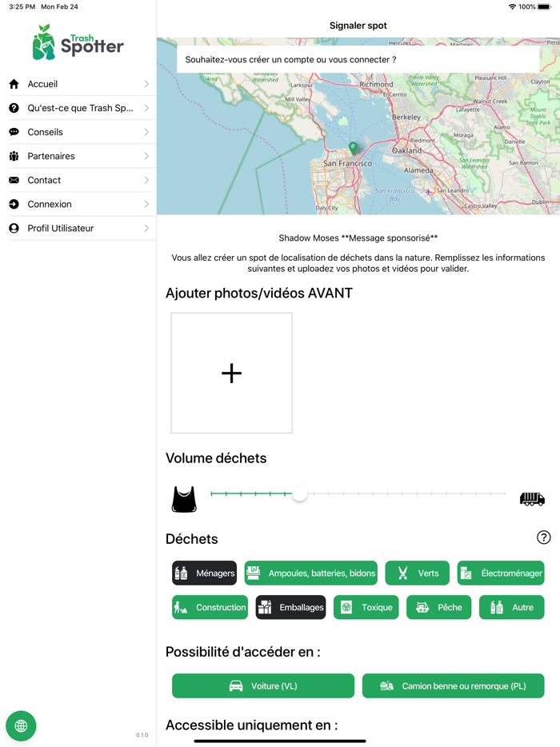
Task: Click the green filled slider track
Action: (251, 494)
